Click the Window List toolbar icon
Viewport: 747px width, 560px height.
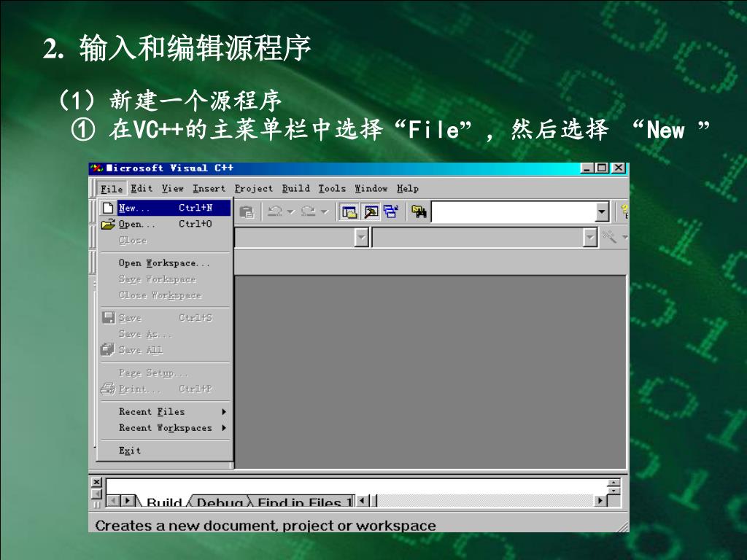pos(391,211)
